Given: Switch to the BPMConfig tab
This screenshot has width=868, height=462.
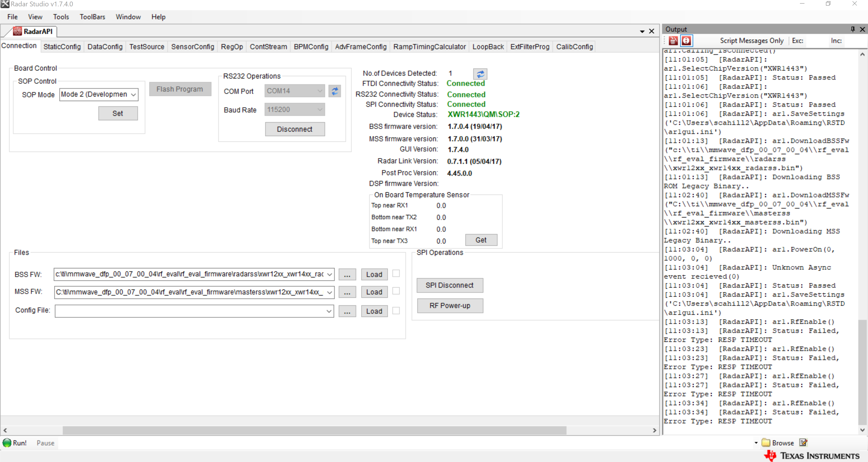Looking at the screenshot, I should [x=311, y=47].
